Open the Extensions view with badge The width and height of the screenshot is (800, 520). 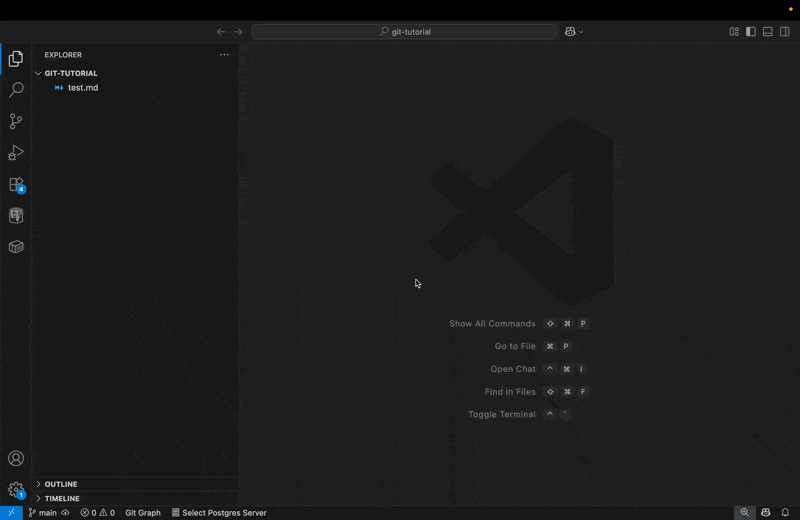(16, 184)
